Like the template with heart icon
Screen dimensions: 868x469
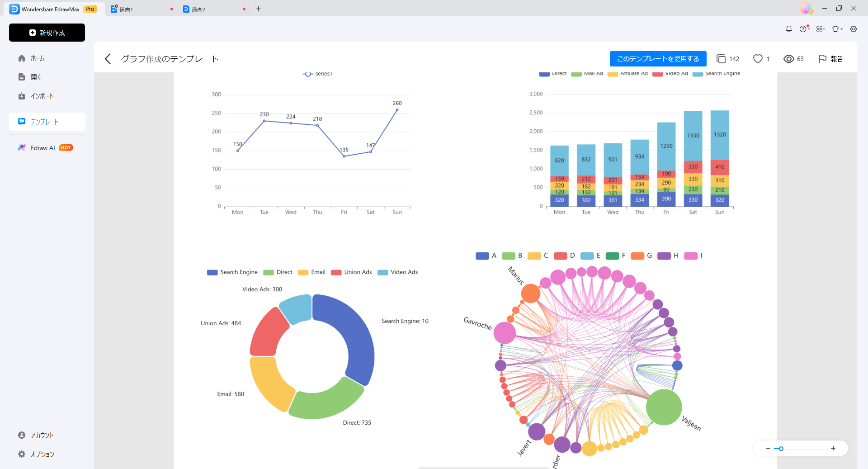pos(758,59)
